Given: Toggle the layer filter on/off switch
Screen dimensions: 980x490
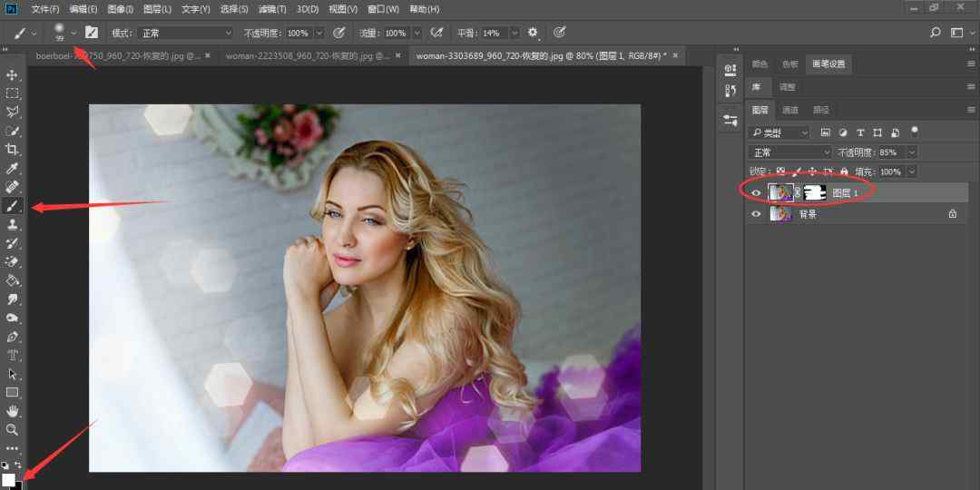Looking at the screenshot, I should pyautogui.click(x=915, y=130).
